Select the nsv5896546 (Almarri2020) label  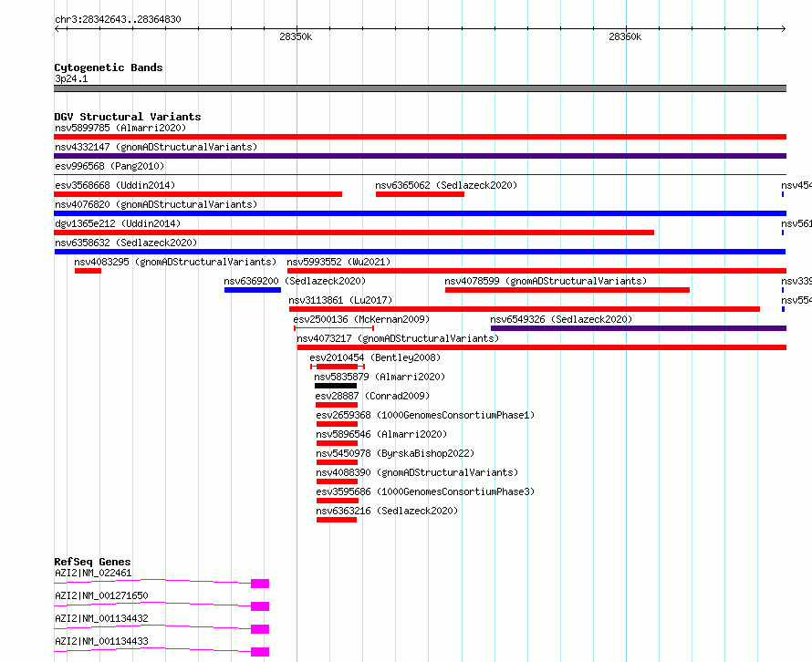click(381, 434)
